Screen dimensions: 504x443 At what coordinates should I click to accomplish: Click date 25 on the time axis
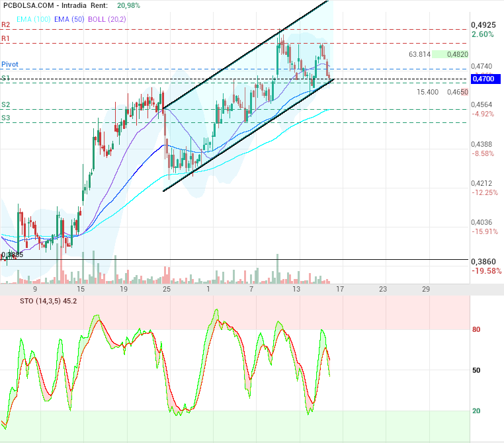pyautogui.click(x=166, y=290)
